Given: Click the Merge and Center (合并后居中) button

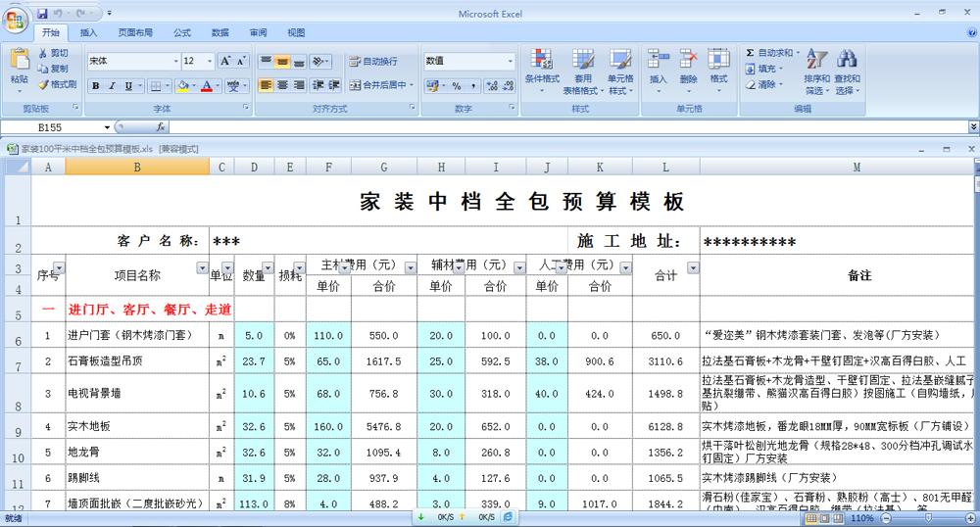Looking at the screenshot, I should pyautogui.click(x=380, y=85).
